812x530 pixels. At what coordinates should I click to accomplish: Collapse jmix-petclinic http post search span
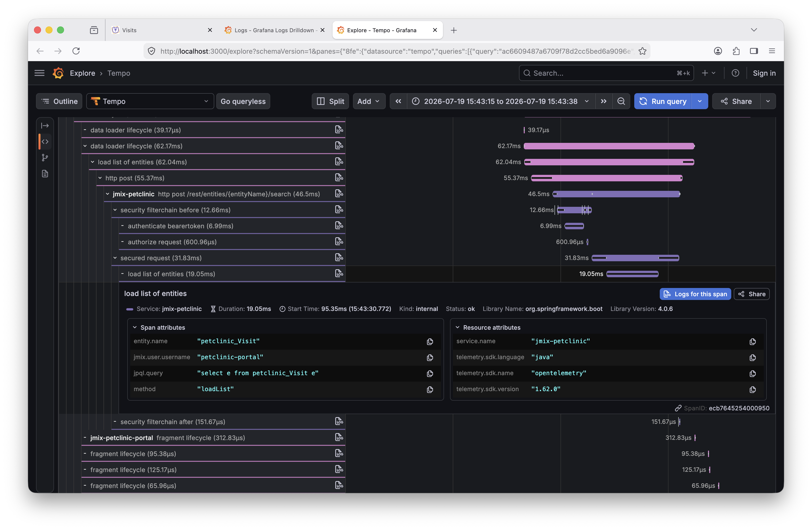[x=107, y=194]
